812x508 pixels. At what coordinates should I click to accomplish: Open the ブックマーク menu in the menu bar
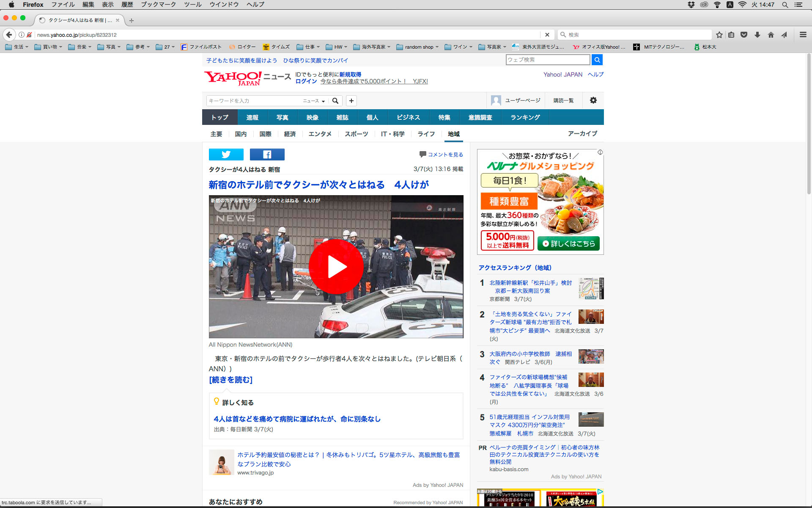tap(158, 5)
